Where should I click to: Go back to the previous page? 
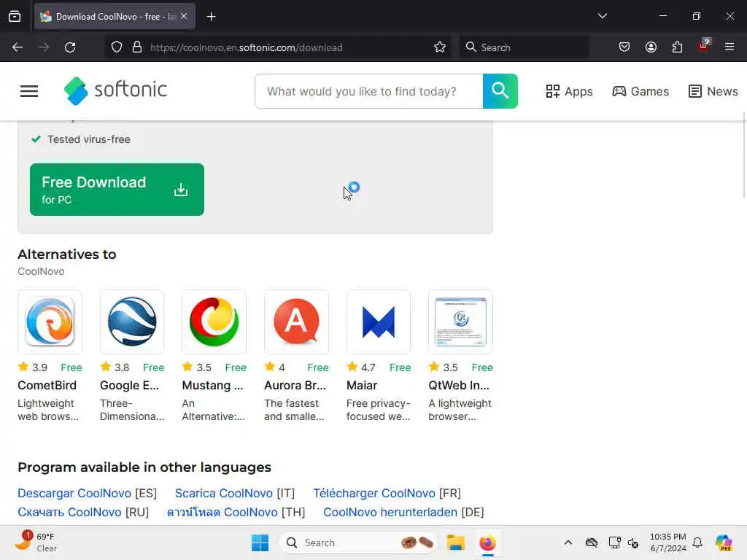18,47
